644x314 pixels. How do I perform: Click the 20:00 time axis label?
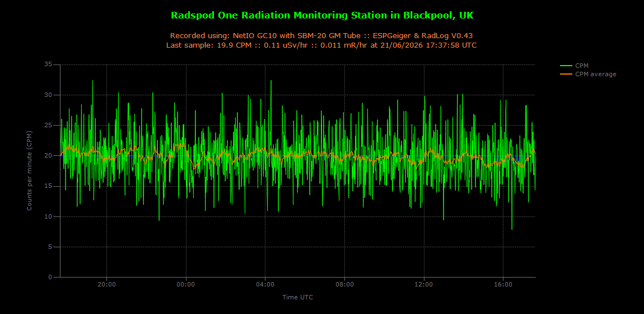click(x=107, y=284)
